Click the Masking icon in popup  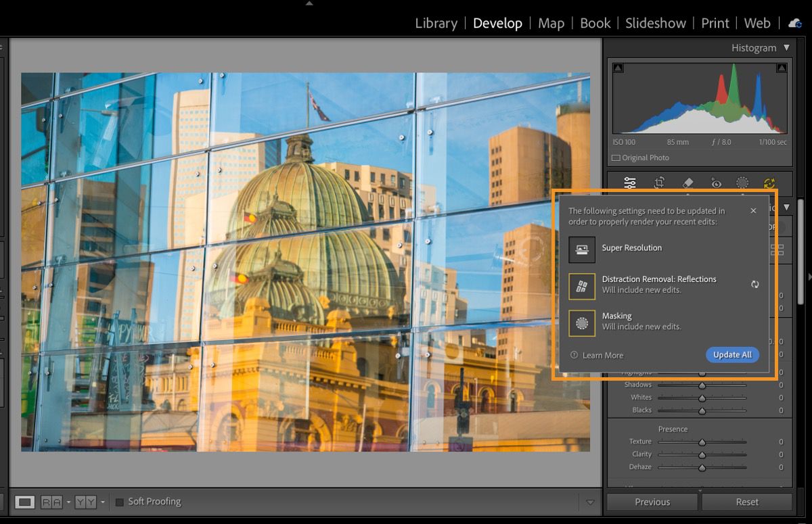(x=582, y=323)
